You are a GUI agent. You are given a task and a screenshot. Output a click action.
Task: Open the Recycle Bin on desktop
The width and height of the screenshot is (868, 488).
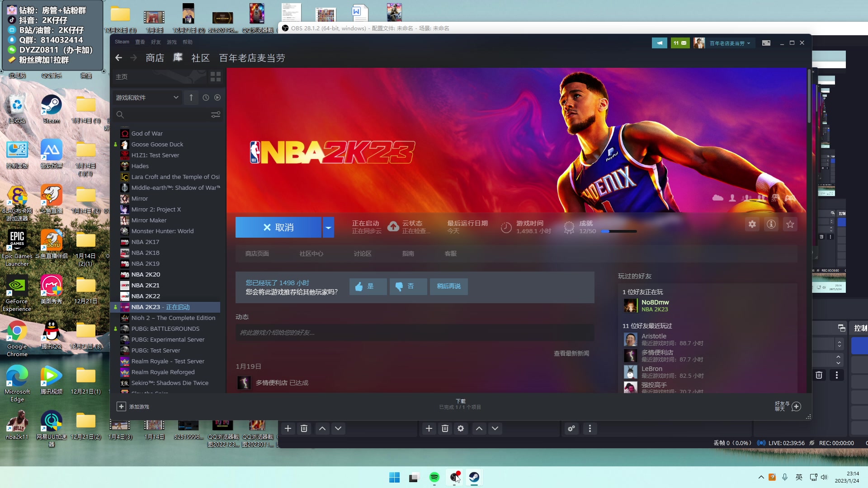(x=17, y=109)
